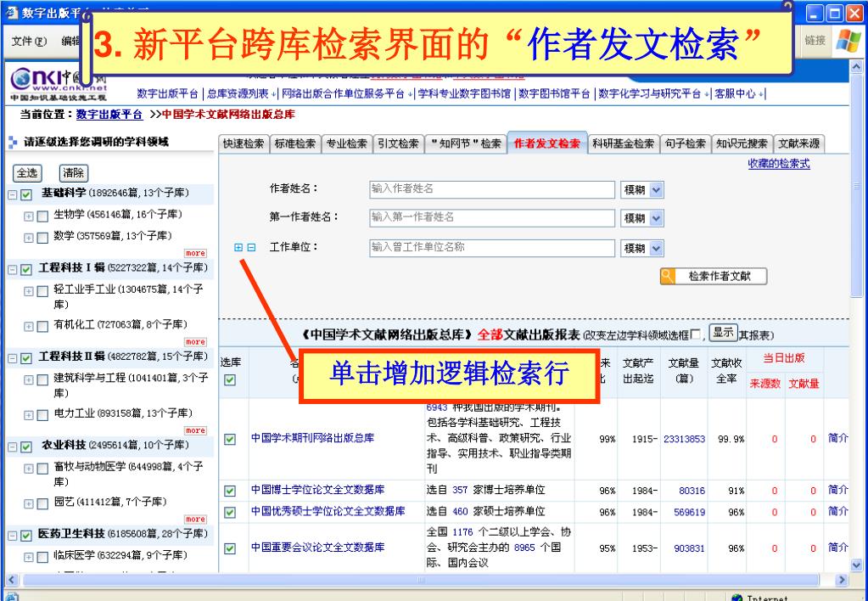The width and height of the screenshot is (868, 601).
Task: Toggle 基础科学 checkbox
Action: click(x=26, y=195)
